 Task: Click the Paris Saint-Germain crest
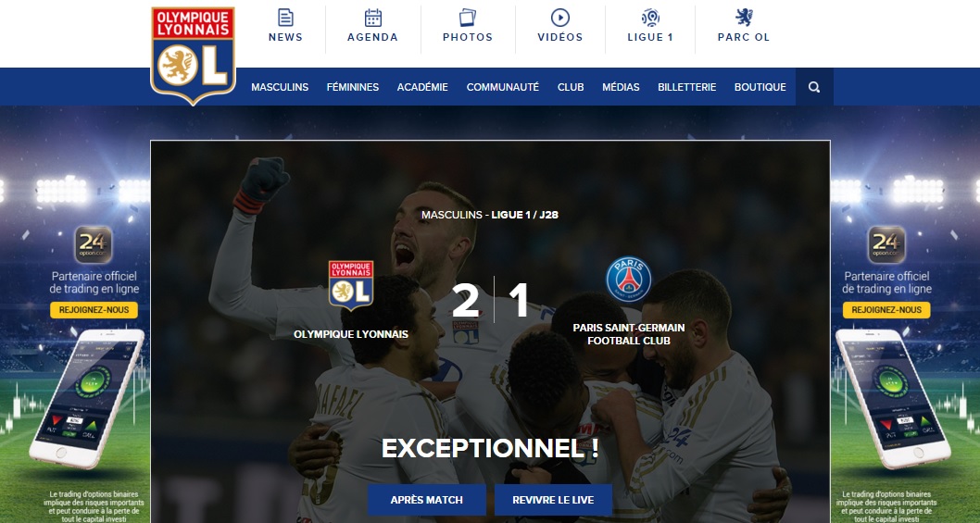(629, 280)
